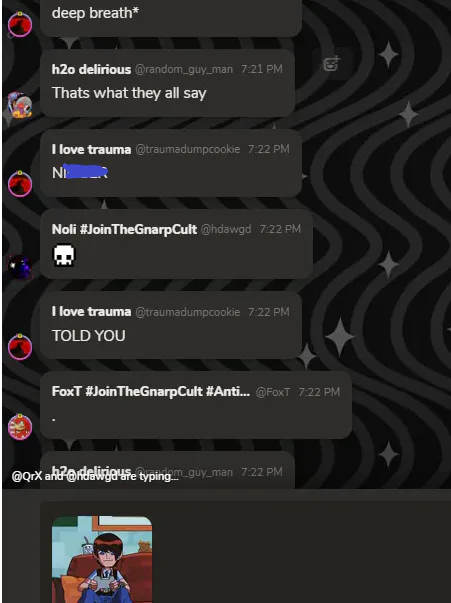The image size is (451, 603).
Task: Open the cartoon gamer image thumbnail
Action: [102, 560]
